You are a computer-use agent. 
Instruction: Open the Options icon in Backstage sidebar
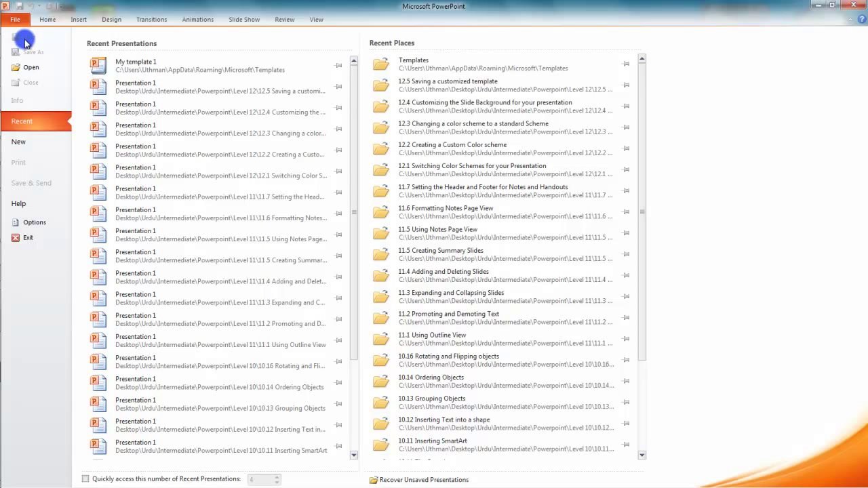pos(16,222)
